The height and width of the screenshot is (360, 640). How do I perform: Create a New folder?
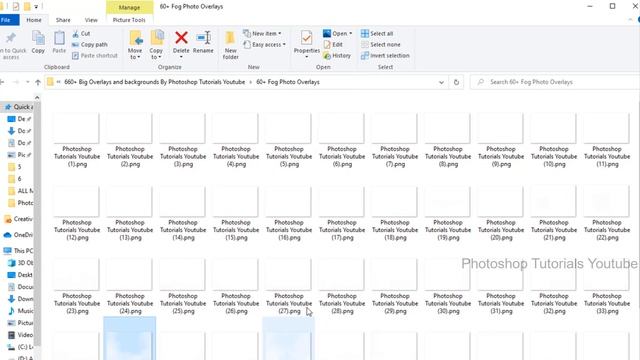click(x=231, y=45)
